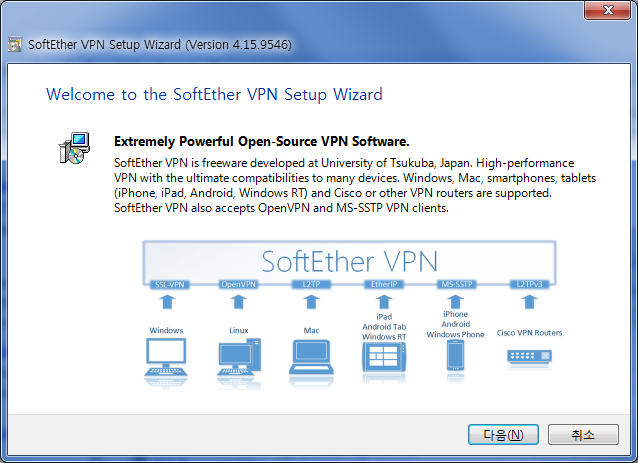The width and height of the screenshot is (638, 463).
Task: Click the iPad Android Tab Windows RT label
Action: tap(384, 327)
